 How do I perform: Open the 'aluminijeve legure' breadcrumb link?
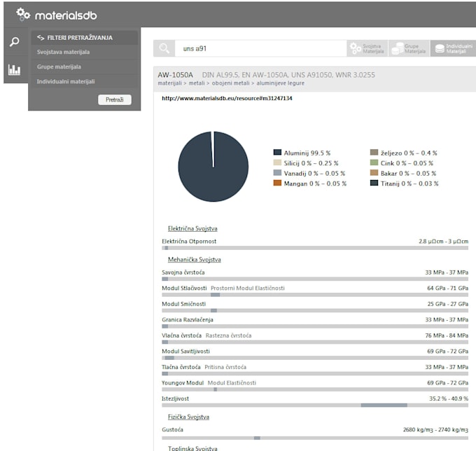tap(280, 83)
